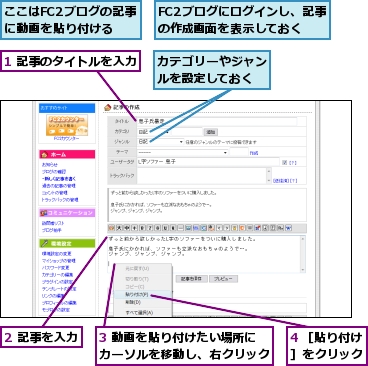368x366 pixels.
Task: Click the プレビュー preview button
Action: point(223,279)
